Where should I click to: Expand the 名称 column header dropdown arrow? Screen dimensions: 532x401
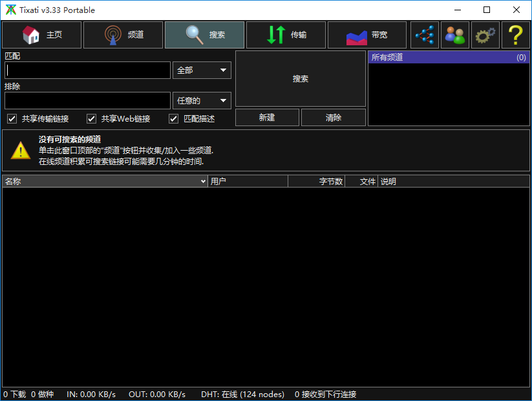203,181
